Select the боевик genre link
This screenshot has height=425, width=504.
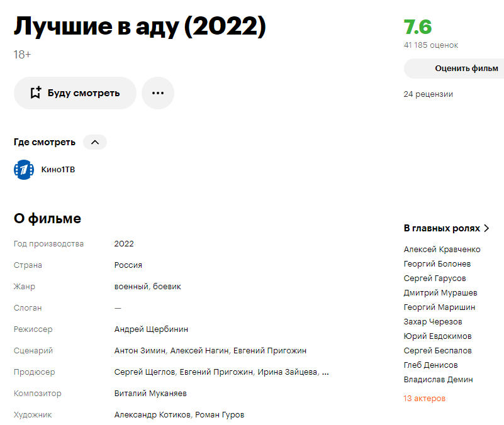pyautogui.click(x=167, y=287)
